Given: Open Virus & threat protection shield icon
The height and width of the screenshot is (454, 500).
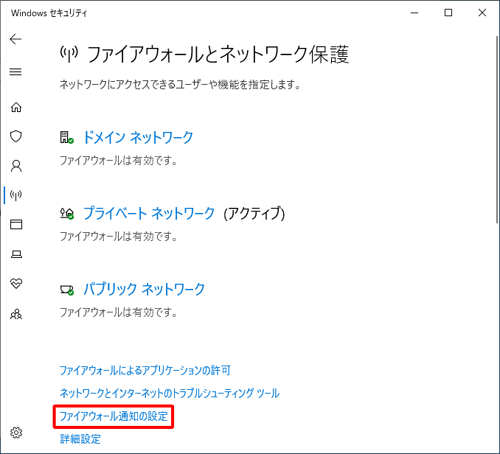Looking at the screenshot, I should (16, 136).
